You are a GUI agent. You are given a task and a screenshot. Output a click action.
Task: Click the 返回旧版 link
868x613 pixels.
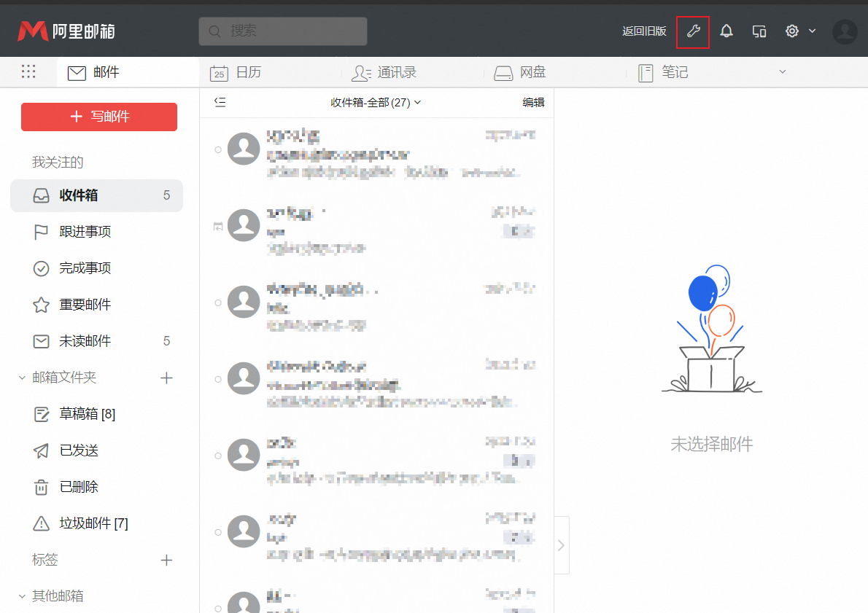tap(644, 31)
